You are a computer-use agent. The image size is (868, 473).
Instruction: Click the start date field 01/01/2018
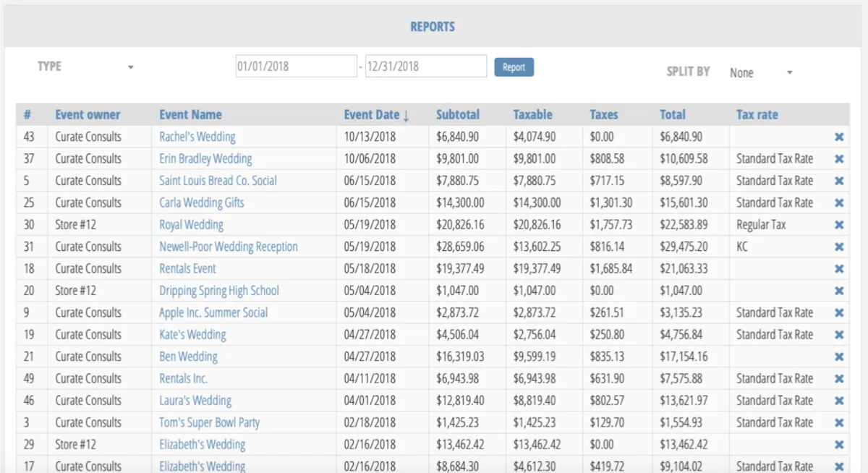296,66
